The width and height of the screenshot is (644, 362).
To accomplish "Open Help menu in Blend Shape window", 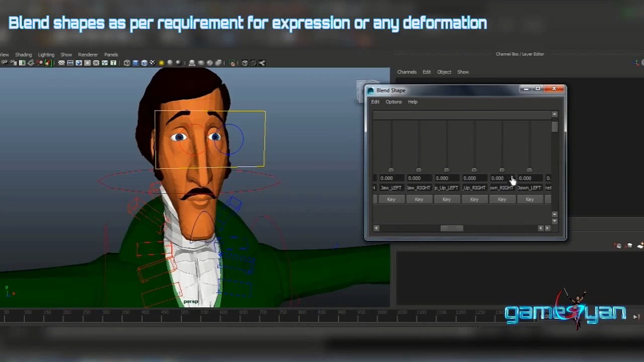I will pos(413,102).
